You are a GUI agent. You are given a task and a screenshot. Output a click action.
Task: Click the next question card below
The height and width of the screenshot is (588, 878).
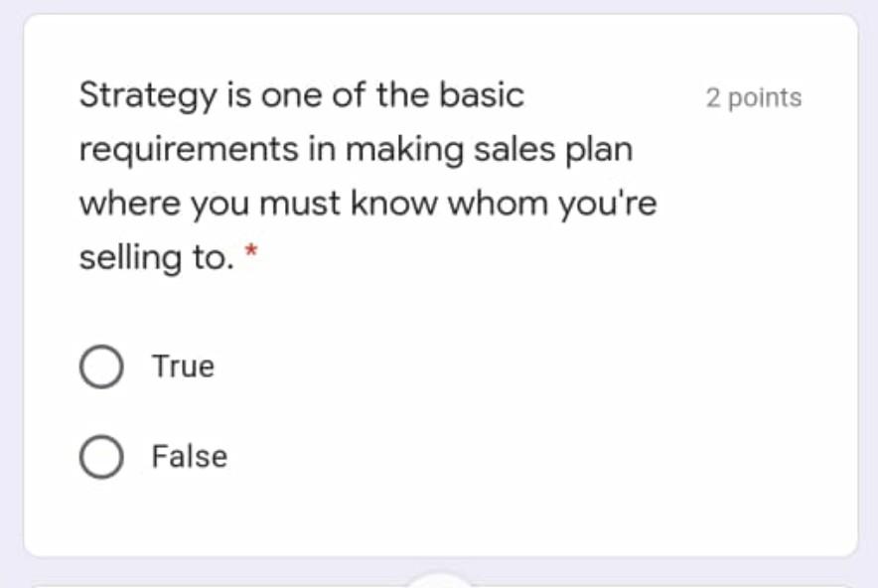pyautogui.click(x=437, y=584)
